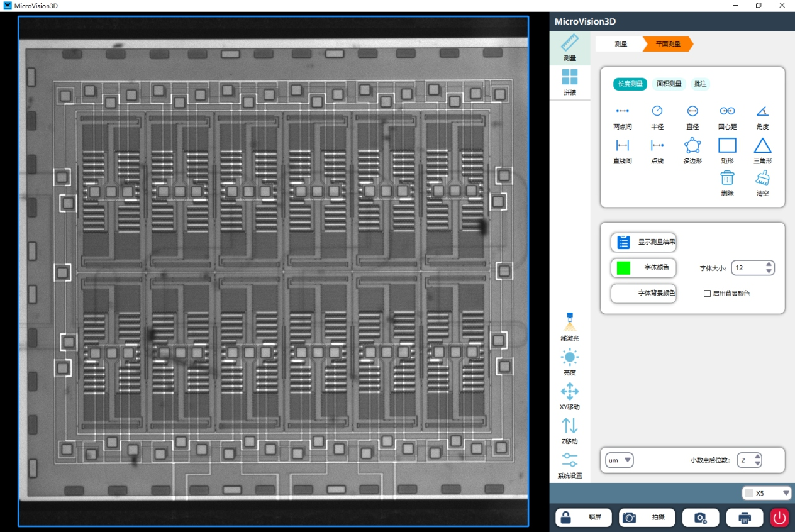Go to the 测量 breadcrumb step
This screenshot has width=795, height=532.
(620, 44)
